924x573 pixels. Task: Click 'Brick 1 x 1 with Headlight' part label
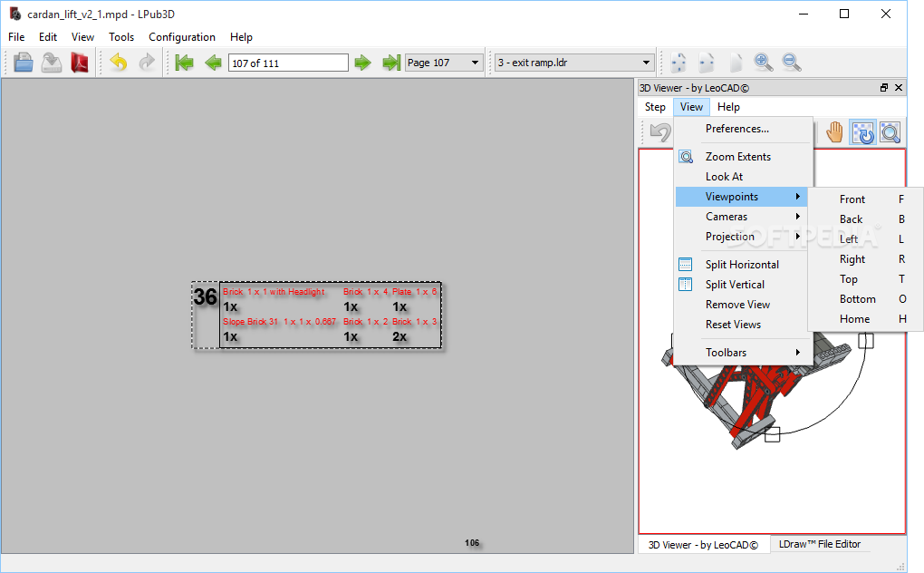[274, 292]
